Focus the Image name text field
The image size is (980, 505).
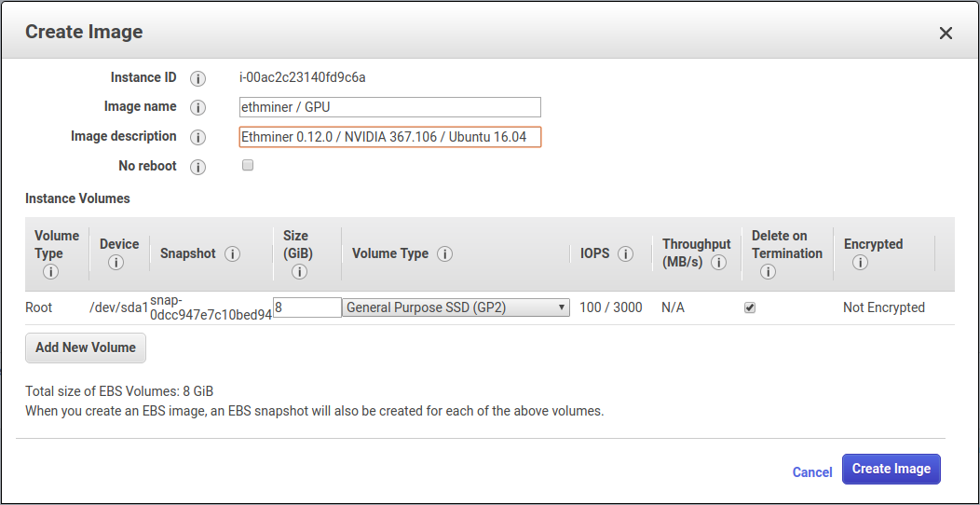pyautogui.click(x=389, y=107)
